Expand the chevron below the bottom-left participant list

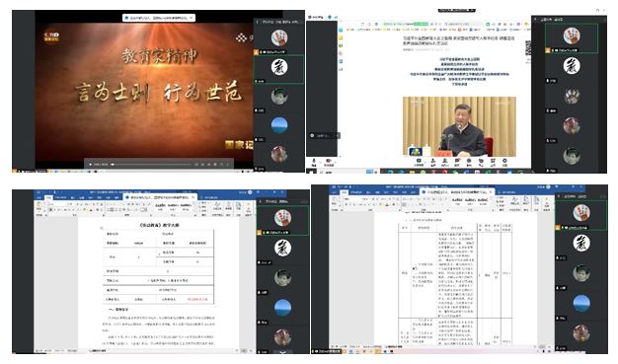coord(282,352)
